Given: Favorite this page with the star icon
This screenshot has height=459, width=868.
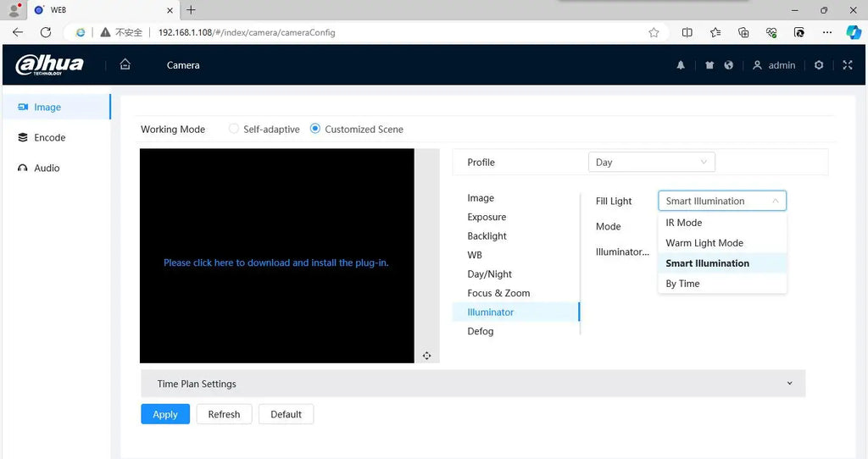Looking at the screenshot, I should [654, 33].
